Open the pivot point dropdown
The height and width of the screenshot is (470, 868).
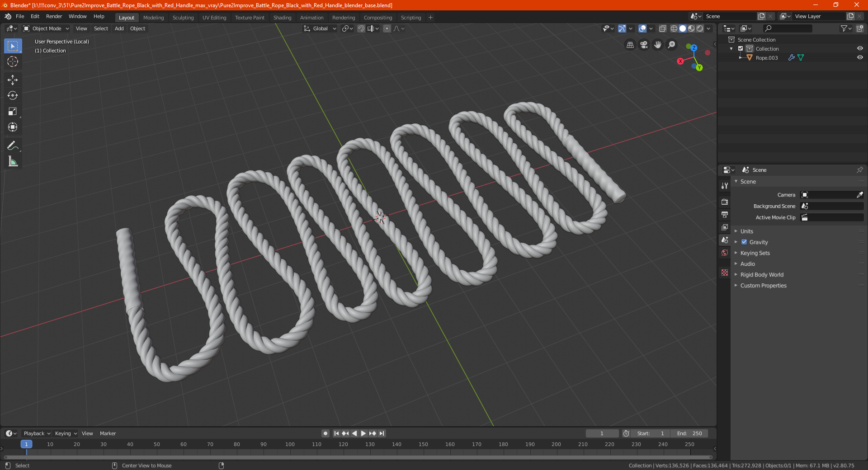[347, 28]
